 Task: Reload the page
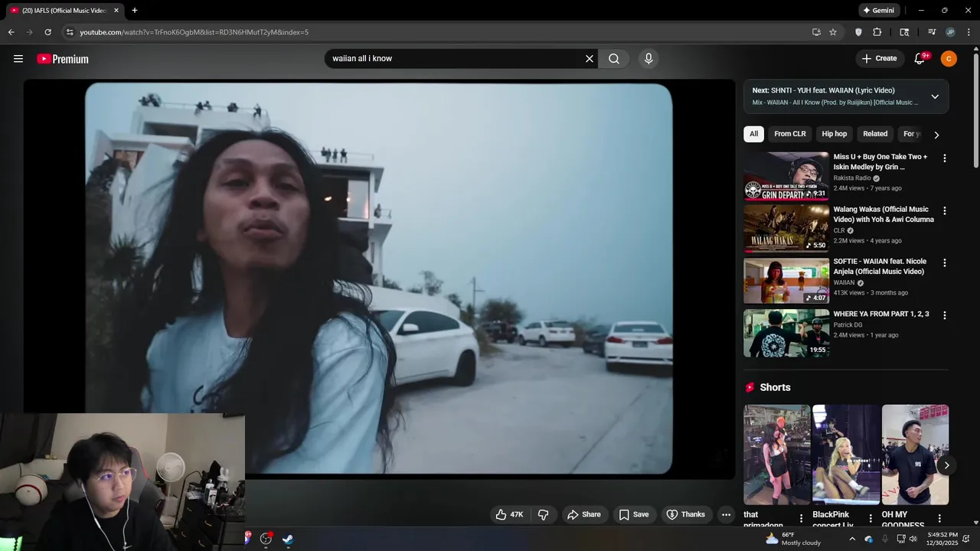(x=47, y=32)
